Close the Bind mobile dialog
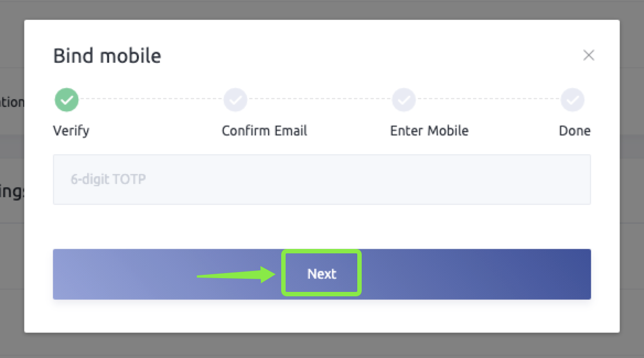Image resolution: width=644 pixels, height=358 pixels. (589, 55)
